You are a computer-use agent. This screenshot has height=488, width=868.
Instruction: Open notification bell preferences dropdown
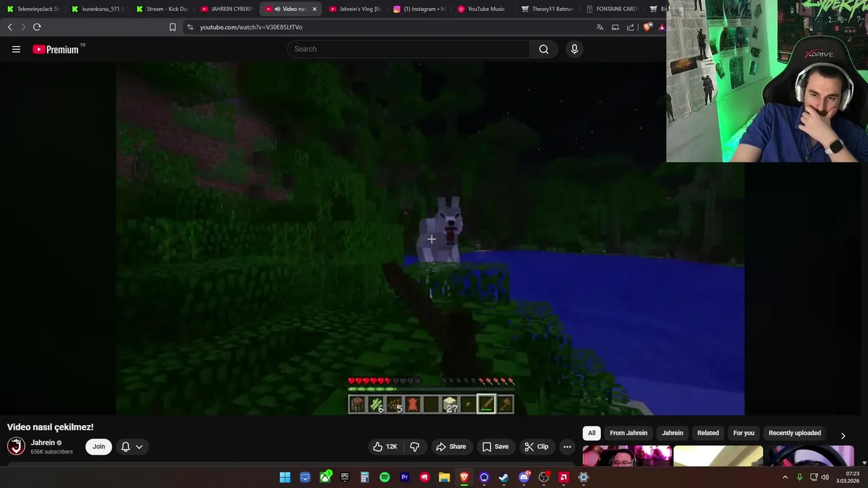coord(132,447)
